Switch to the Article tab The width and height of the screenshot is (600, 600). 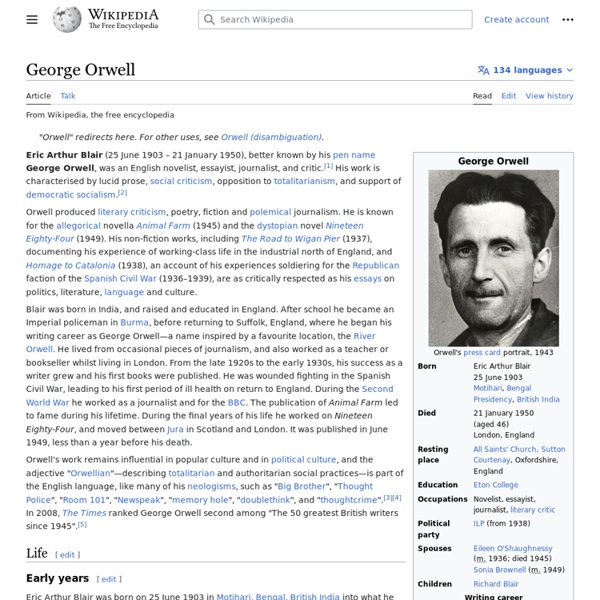click(38, 96)
